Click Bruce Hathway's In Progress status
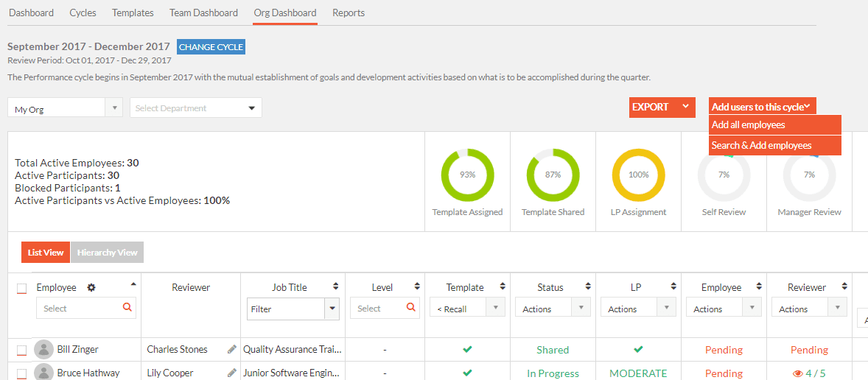This screenshot has width=868, height=380. click(x=553, y=373)
